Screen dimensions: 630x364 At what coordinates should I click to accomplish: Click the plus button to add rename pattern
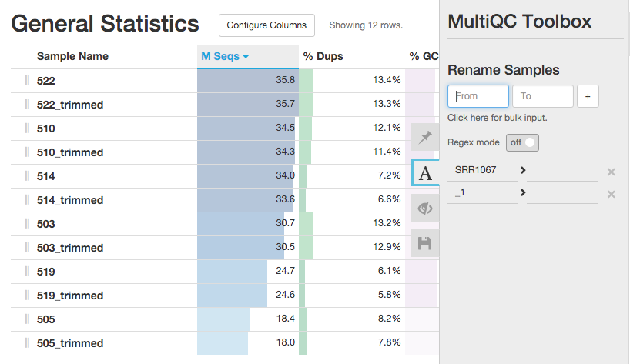pos(588,96)
